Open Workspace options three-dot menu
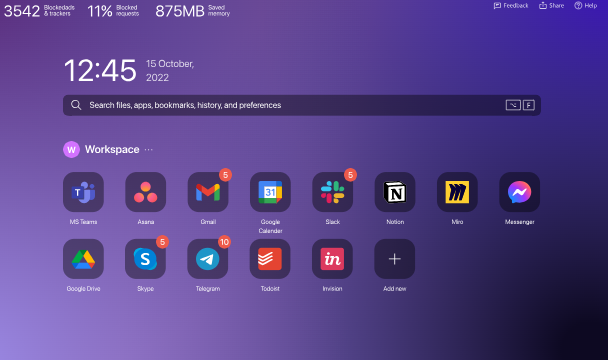The image size is (608, 360). [149, 149]
